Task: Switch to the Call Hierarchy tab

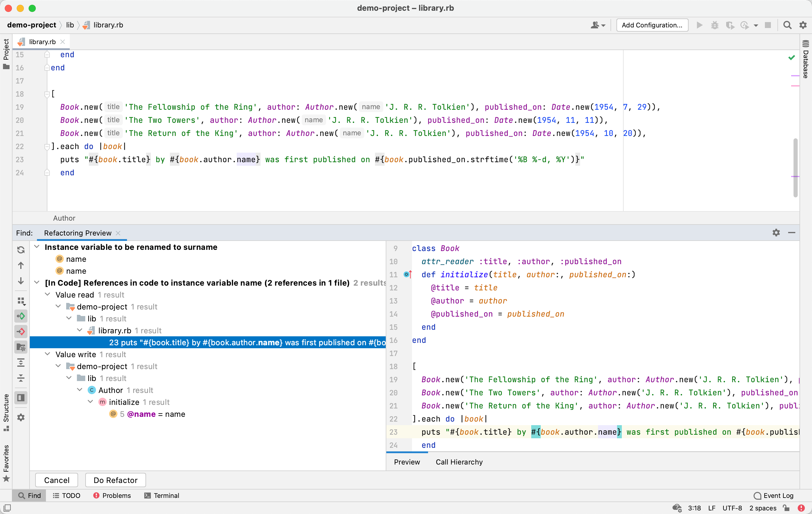Action: (x=459, y=462)
